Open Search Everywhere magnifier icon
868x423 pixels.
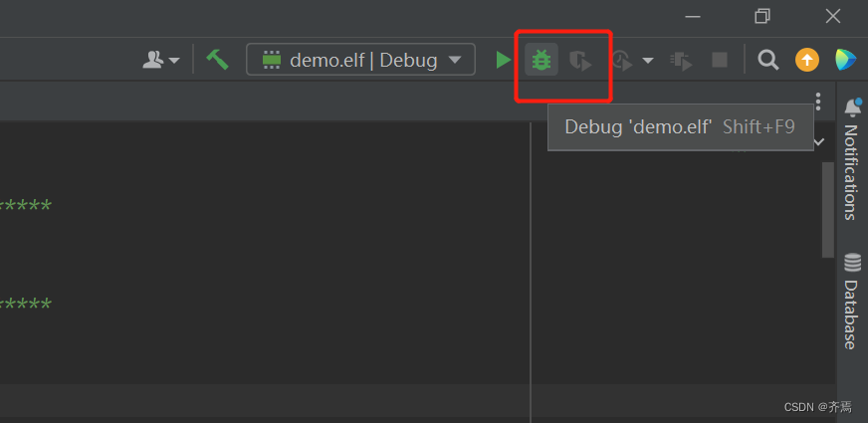pyautogui.click(x=767, y=60)
